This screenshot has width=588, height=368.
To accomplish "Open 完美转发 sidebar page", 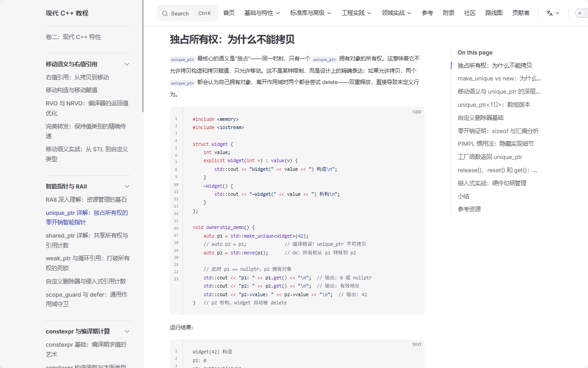I will pos(86,131).
